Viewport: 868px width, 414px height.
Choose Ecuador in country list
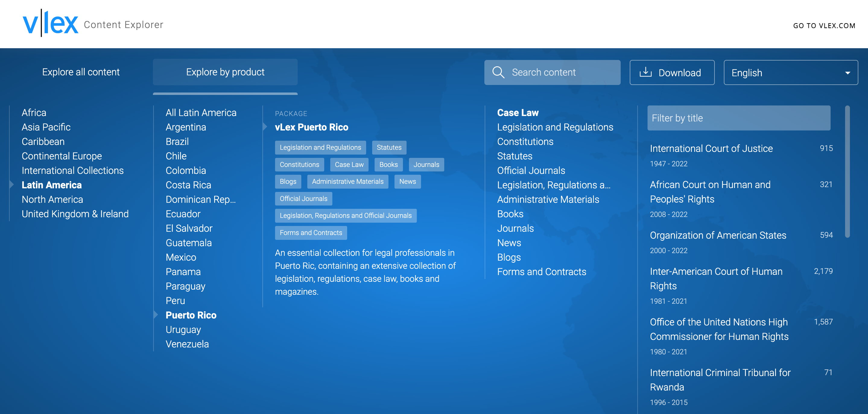tap(183, 214)
